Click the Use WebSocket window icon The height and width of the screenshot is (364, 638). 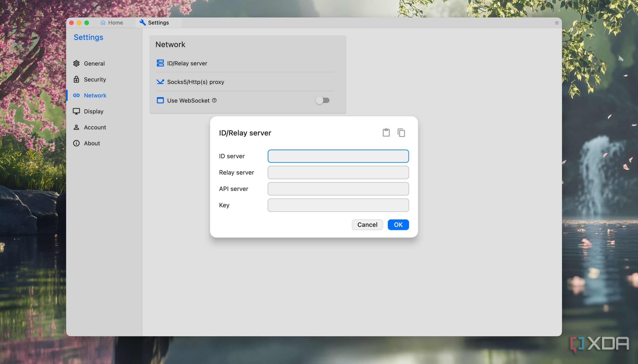tap(160, 100)
